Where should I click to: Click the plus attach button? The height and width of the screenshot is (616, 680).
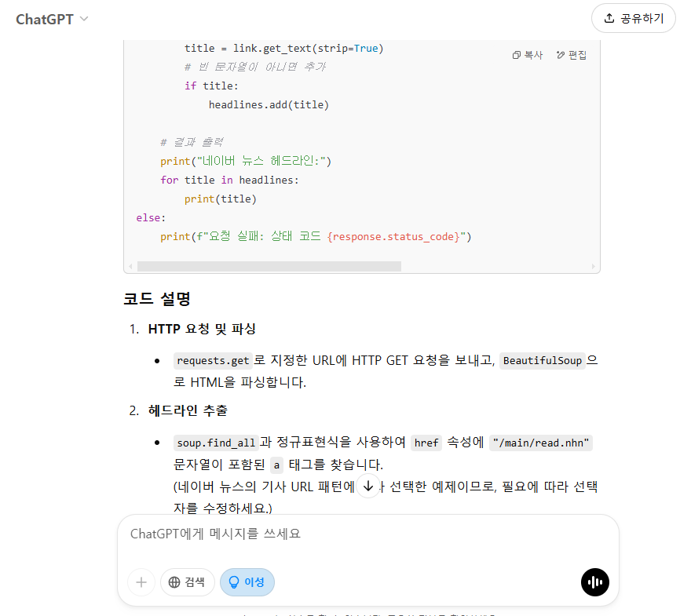click(141, 582)
